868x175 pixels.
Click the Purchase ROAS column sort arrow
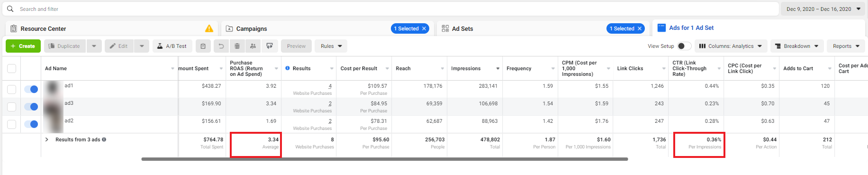[x=276, y=68]
